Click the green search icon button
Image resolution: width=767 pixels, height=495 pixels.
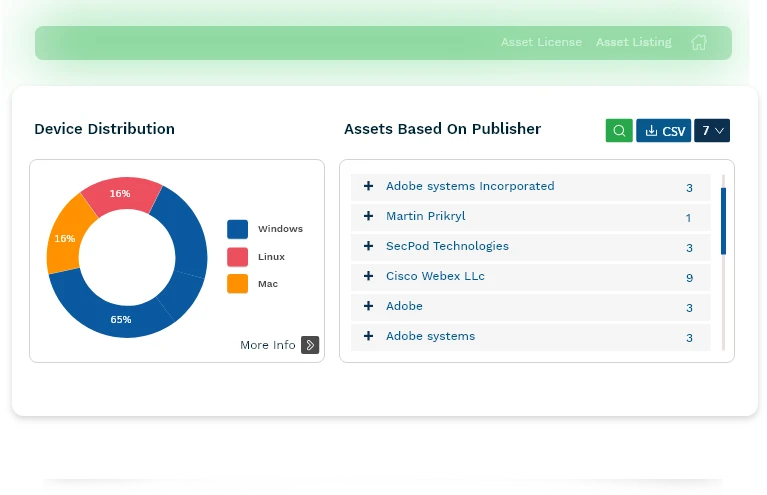pyautogui.click(x=619, y=131)
